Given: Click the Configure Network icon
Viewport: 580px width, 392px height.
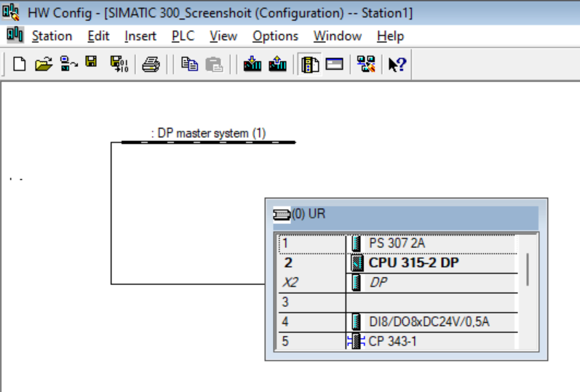Looking at the screenshot, I should click(x=366, y=64).
